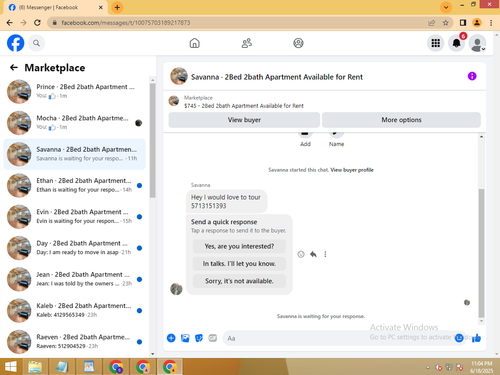Choose a sticker icon in composer
Image resolution: width=500 pixels, height=375 pixels.
click(x=199, y=338)
